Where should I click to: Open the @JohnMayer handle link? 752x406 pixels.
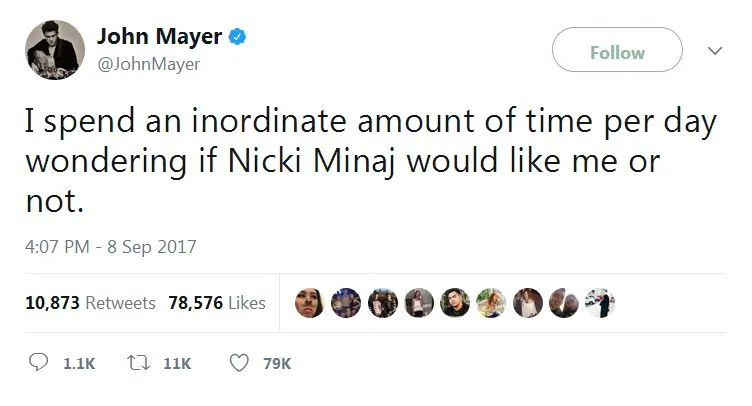[x=149, y=64]
